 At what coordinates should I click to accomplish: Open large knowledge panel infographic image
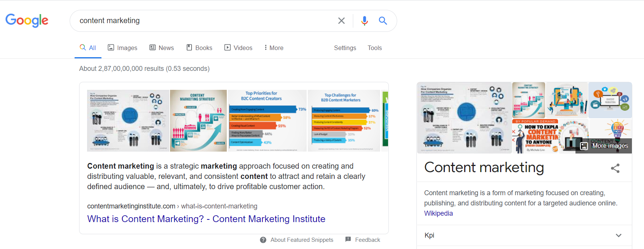464,118
